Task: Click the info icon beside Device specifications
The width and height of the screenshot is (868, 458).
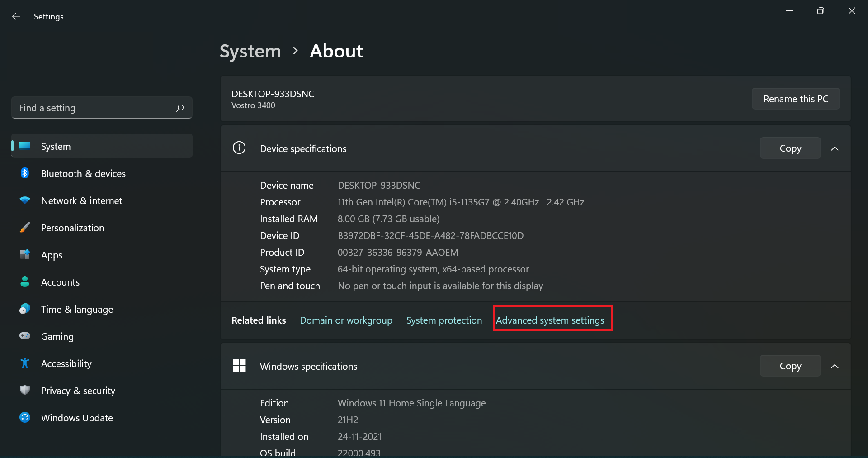Action: (x=239, y=148)
